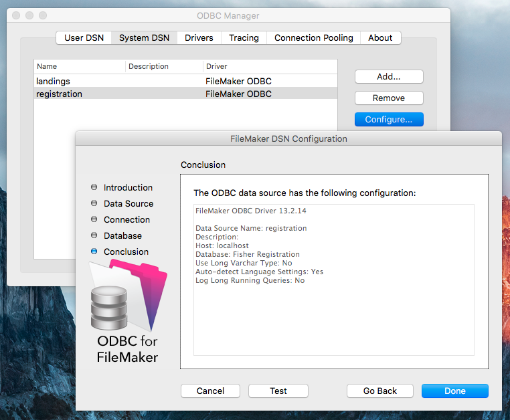Switch to Connection Pooling tab
510x420 pixels.
[313, 37]
